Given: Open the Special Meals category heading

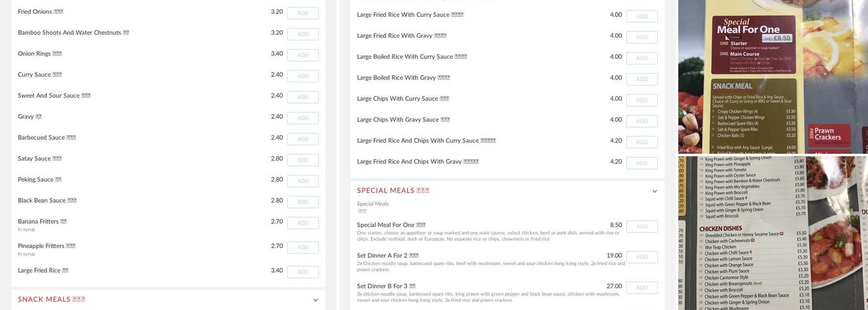Looking at the screenshot, I should [393, 191].
